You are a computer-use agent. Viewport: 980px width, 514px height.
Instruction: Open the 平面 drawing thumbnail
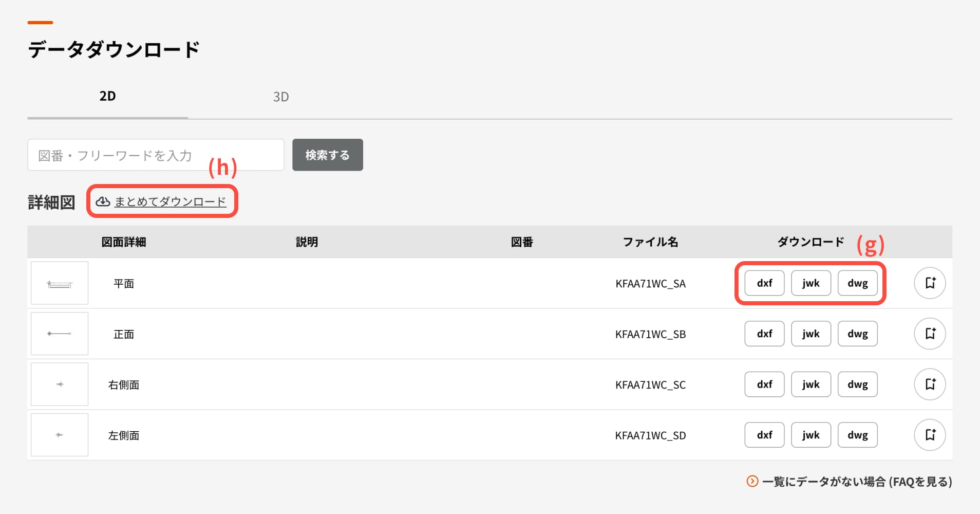click(x=60, y=283)
